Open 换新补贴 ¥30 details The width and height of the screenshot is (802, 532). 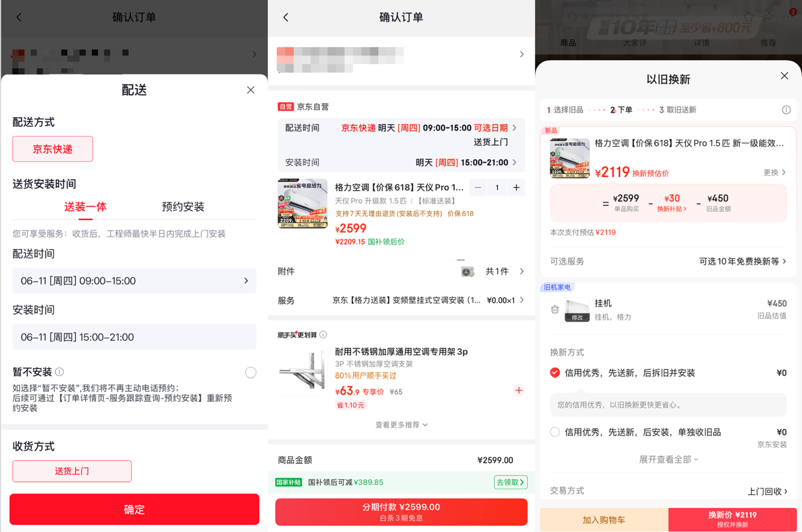click(x=672, y=203)
